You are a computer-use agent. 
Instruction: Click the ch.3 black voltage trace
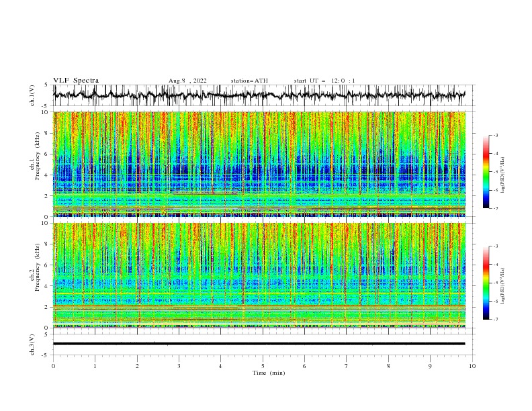click(x=259, y=344)
